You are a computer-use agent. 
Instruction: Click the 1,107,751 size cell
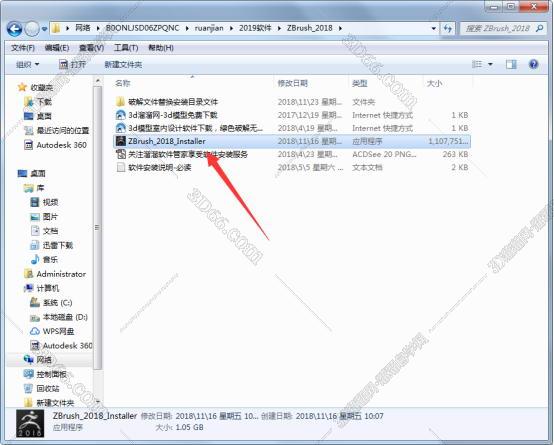tap(448, 141)
